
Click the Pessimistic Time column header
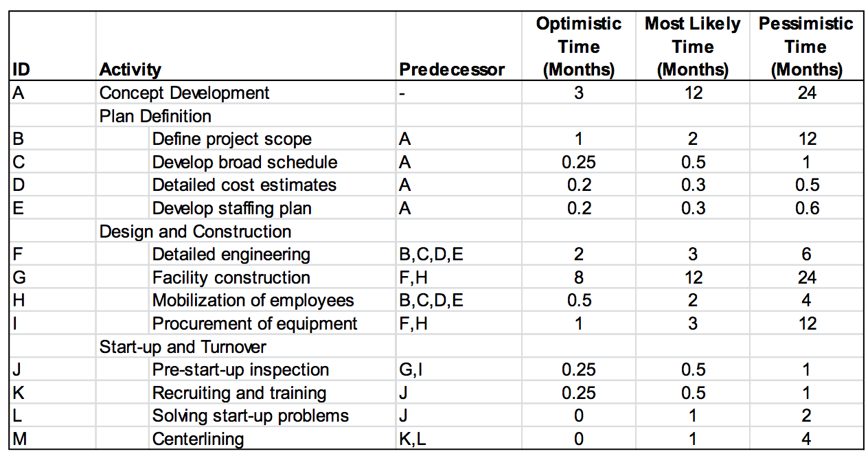[806, 47]
